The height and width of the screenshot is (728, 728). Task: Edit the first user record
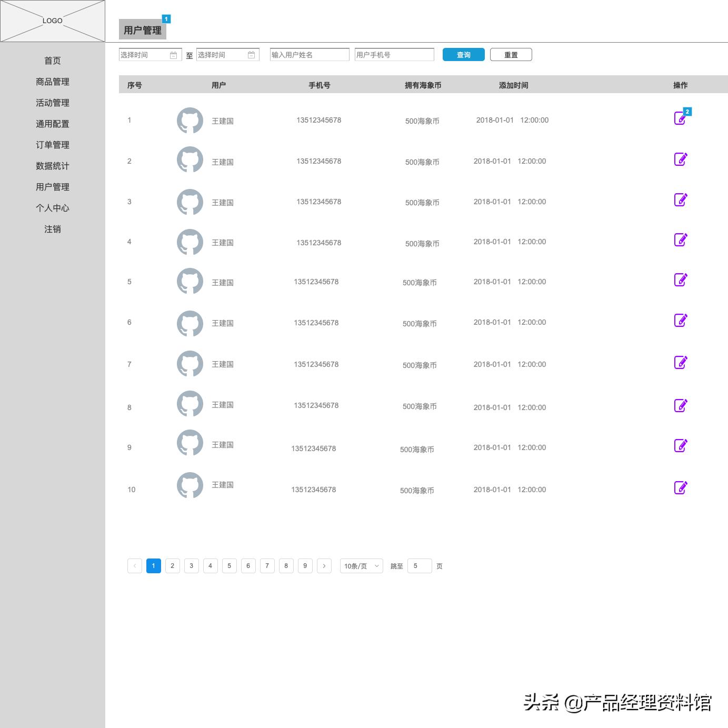(x=680, y=118)
